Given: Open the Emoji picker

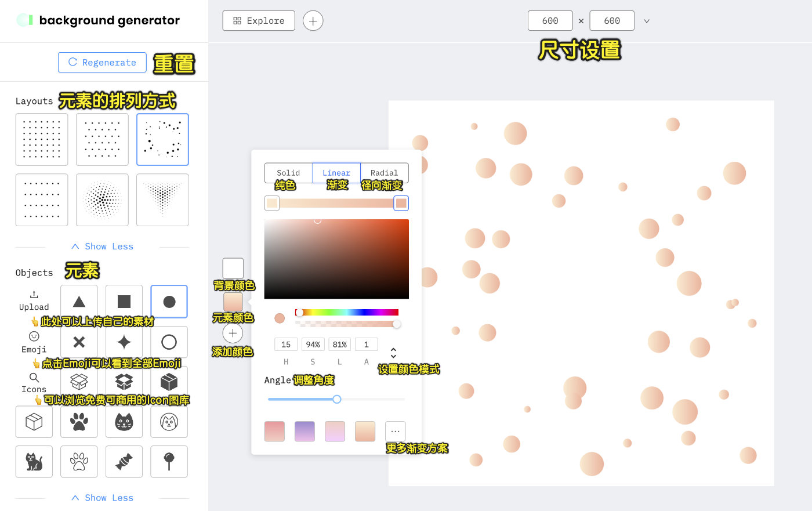Looking at the screenshot, I should pos(34,342).
